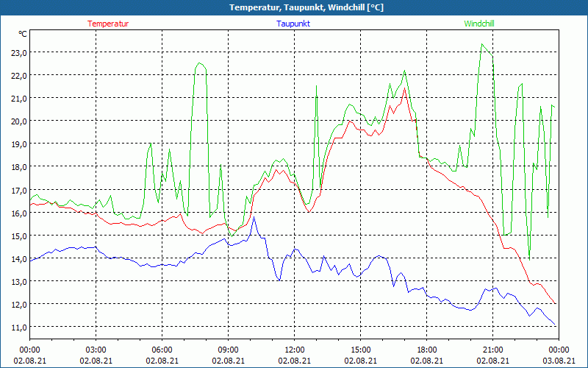Click the 21:00 time axis label
This screenshot has width=588, height=368.
click(x=492, y=350)
